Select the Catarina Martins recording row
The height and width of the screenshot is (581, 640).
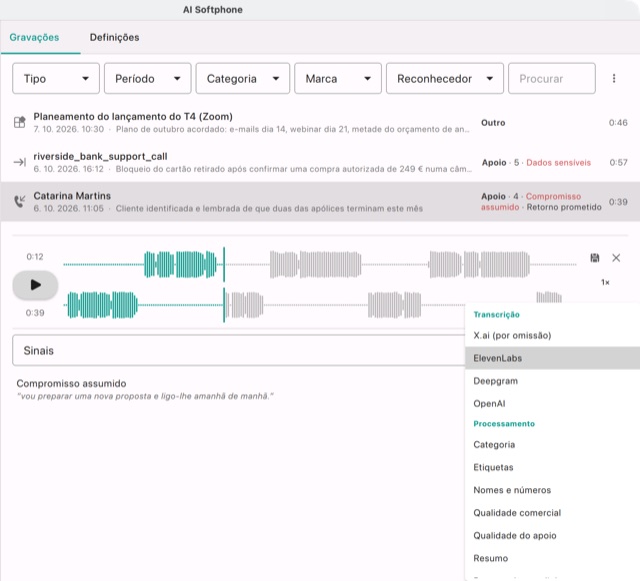point(320,202)
